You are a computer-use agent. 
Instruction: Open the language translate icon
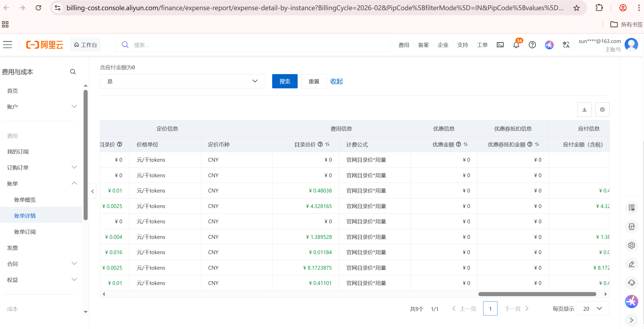pos(566,45)
